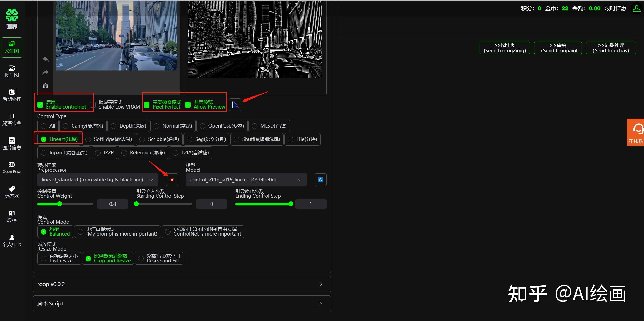This screenshot has width=644, height=321.
Task: Click the ruler dimensions icon button
Action: 235,105
